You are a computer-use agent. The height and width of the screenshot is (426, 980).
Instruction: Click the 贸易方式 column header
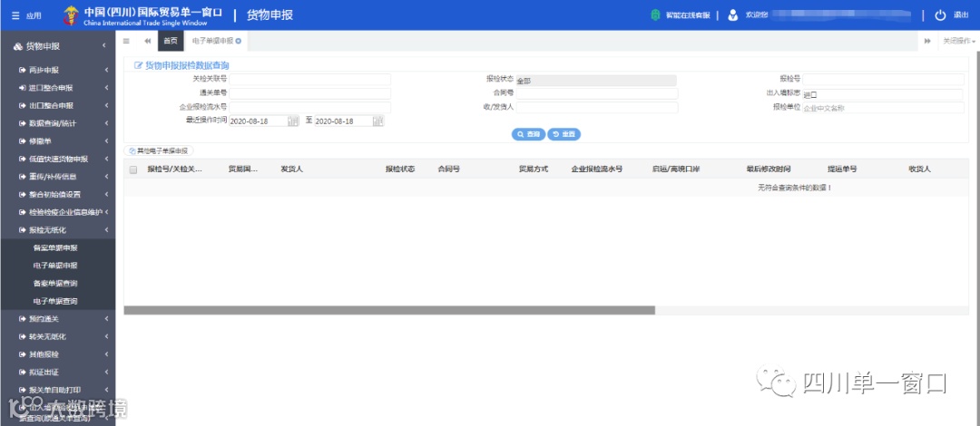(534, 169)
